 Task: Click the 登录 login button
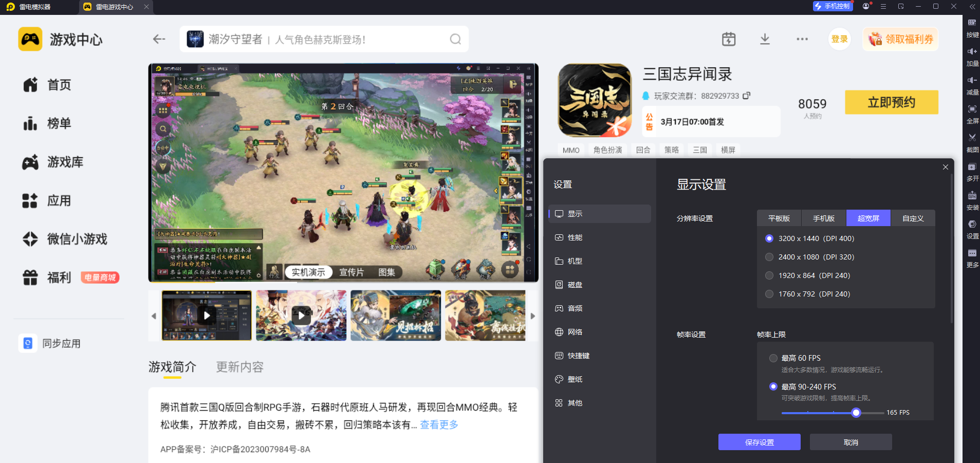click(840, 39)
